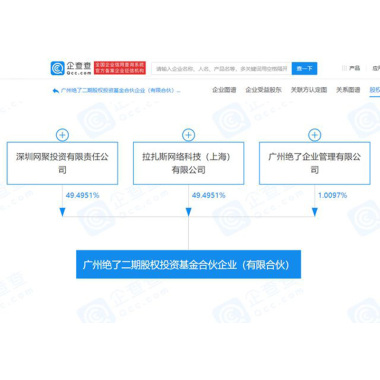Image resolution: width=380 pixels, height=380 pixels.
Task: Open the 关联方认定图 tab
Action: click(x=309, y=90)
